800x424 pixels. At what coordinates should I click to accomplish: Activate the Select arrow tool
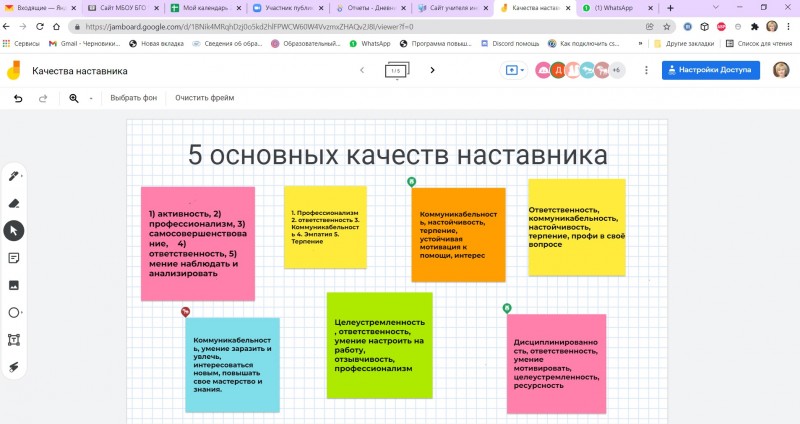pos(14,230)
